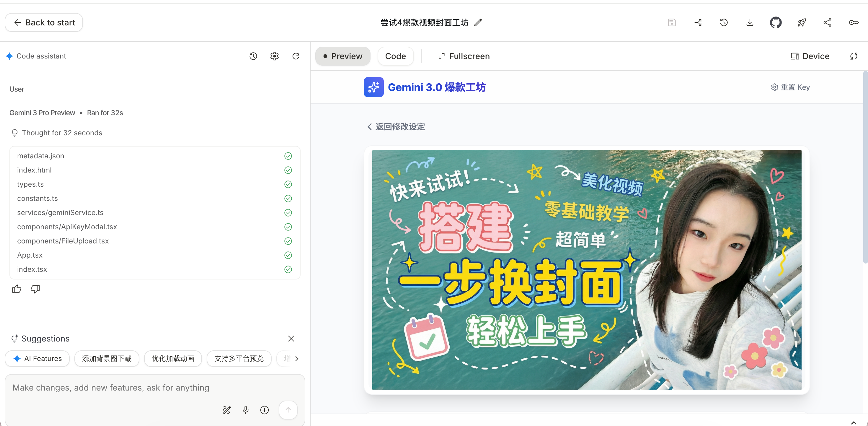The width and height of the screenshot is (868, 426).
Task: Click the thumbs up feedback icon
Action: [17, 289]
